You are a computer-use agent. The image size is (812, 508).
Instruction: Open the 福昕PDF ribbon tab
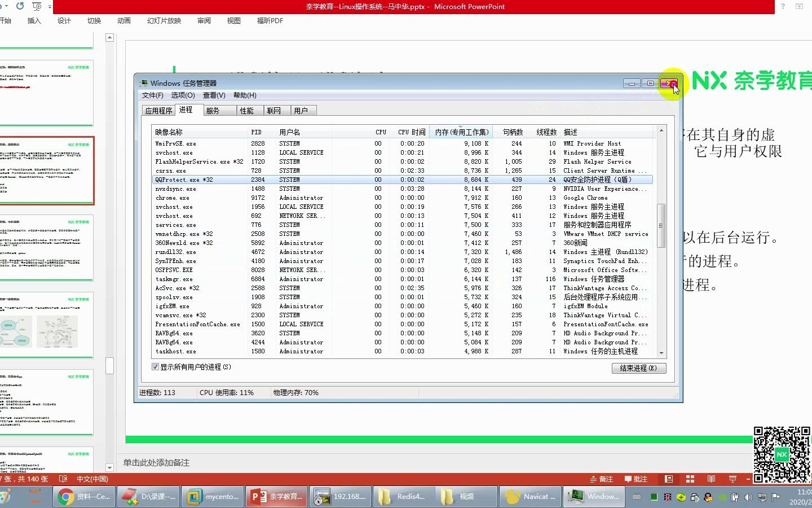click(x=270, y=21)
